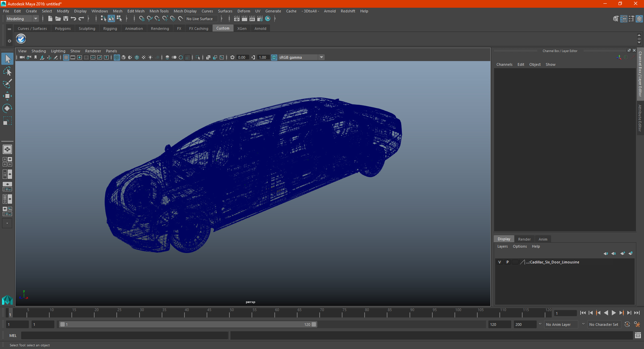
Task: Toggle smooth shade all cube icon
Action: (123, 57)
